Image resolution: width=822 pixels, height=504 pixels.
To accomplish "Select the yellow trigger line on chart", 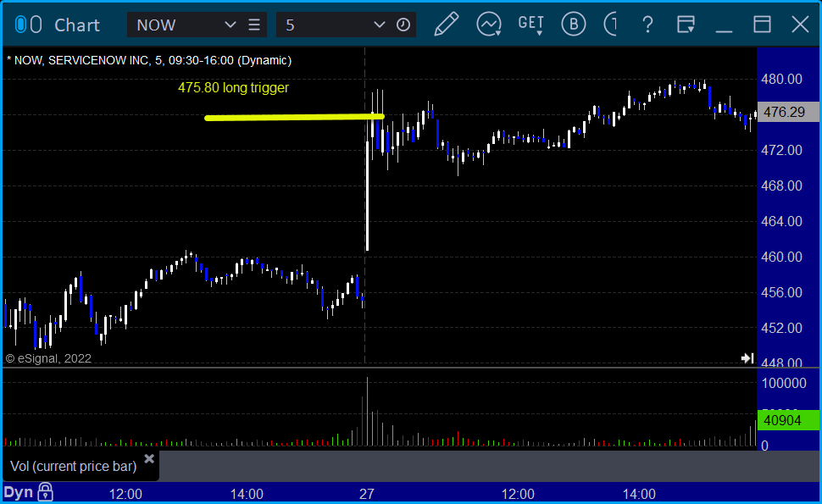I will point(294,118).
